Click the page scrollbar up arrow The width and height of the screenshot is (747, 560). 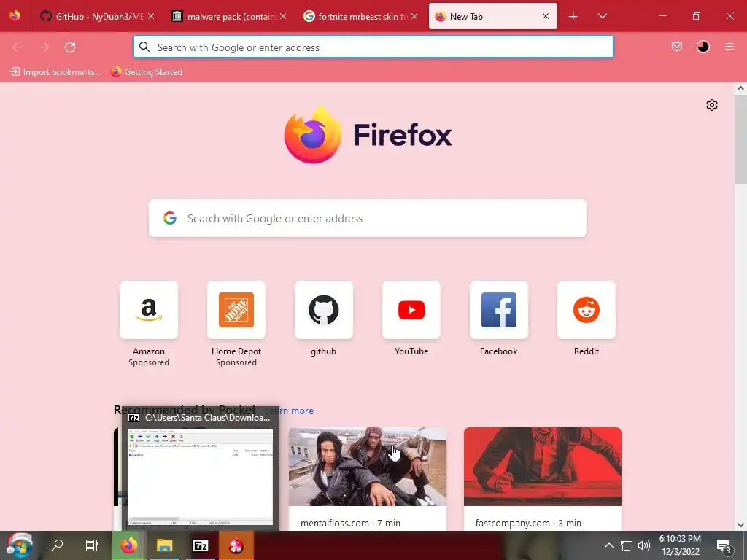coord(740,88)
